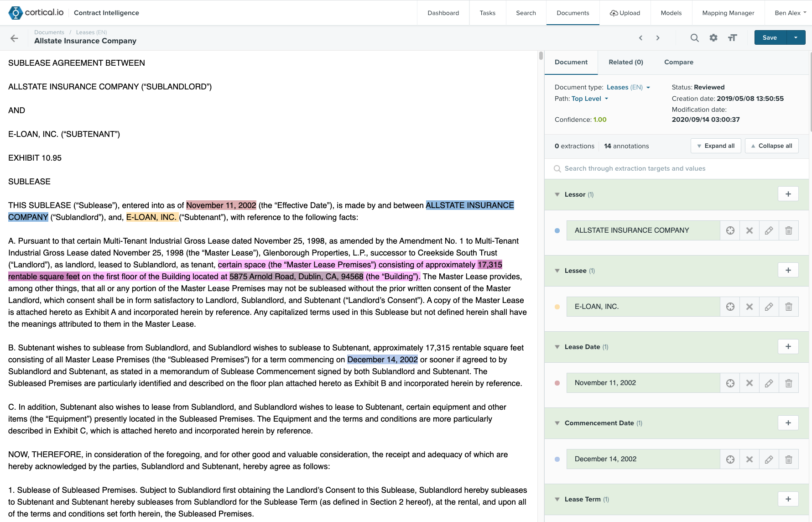Viewport: 812px width, 522px height.
Task: Go to the Models page
Action: click(671, 13)
